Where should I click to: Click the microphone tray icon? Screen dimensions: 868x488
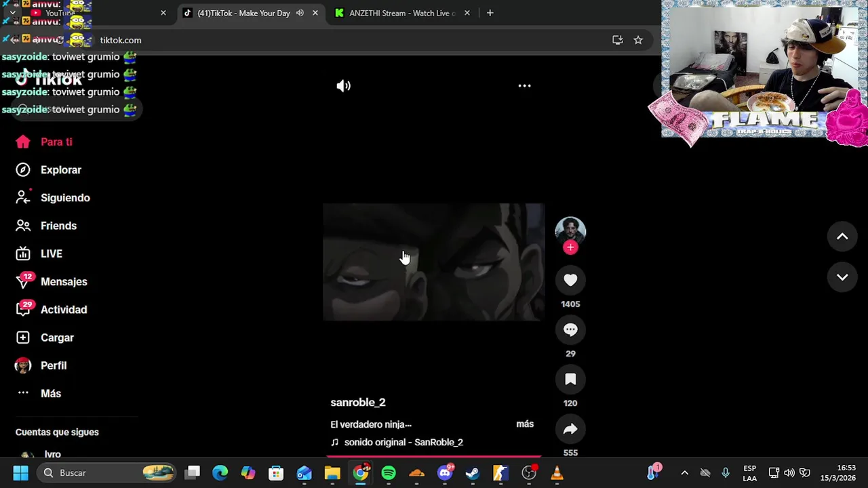tap(726, 472)
